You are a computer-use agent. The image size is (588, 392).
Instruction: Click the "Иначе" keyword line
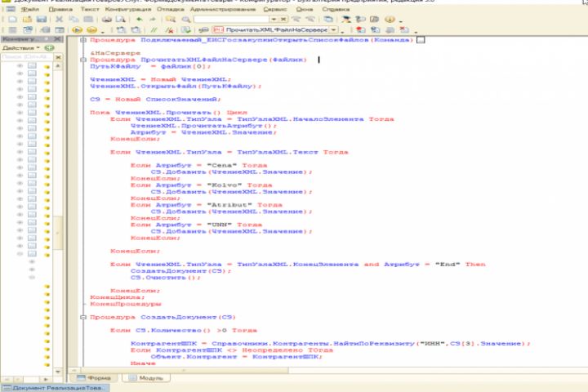[143, 363]
